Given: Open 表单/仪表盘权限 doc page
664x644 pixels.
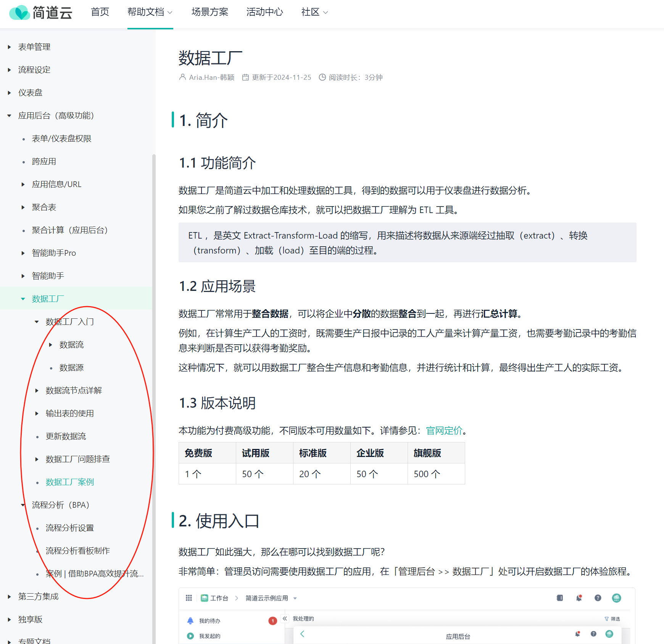Looking at the screenshot, I should 62,139.
